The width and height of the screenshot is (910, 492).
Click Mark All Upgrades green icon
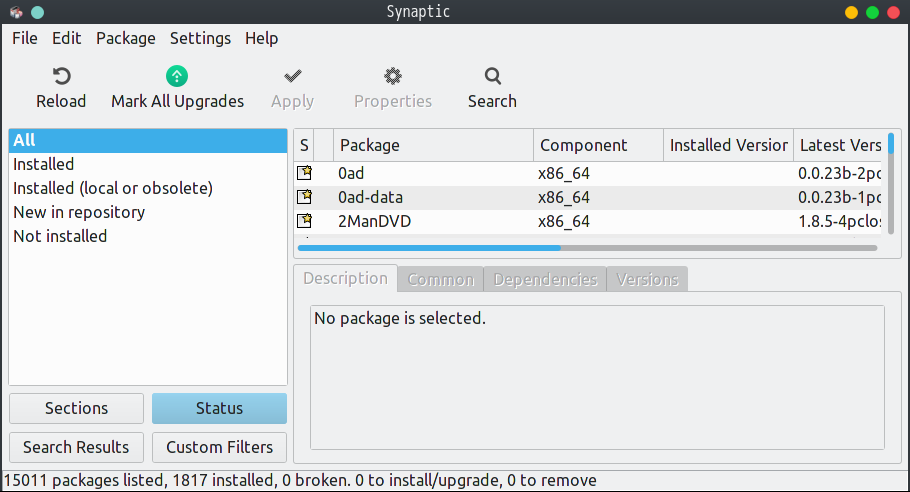point(177,76)
